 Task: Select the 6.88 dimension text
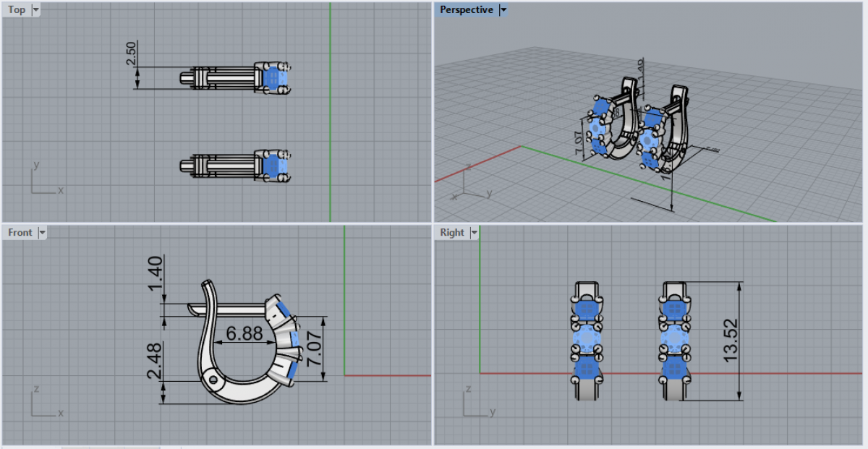tap(244, 334)
